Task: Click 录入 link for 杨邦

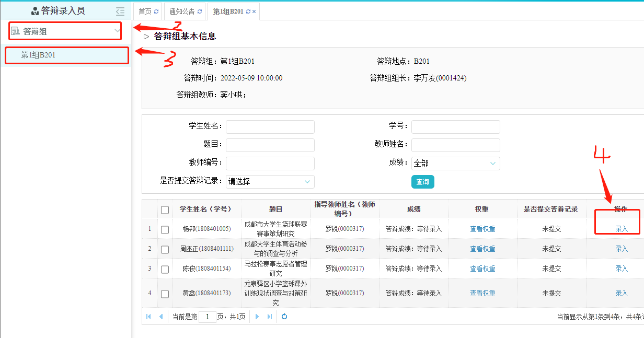Action: click(x=621, y=229)
